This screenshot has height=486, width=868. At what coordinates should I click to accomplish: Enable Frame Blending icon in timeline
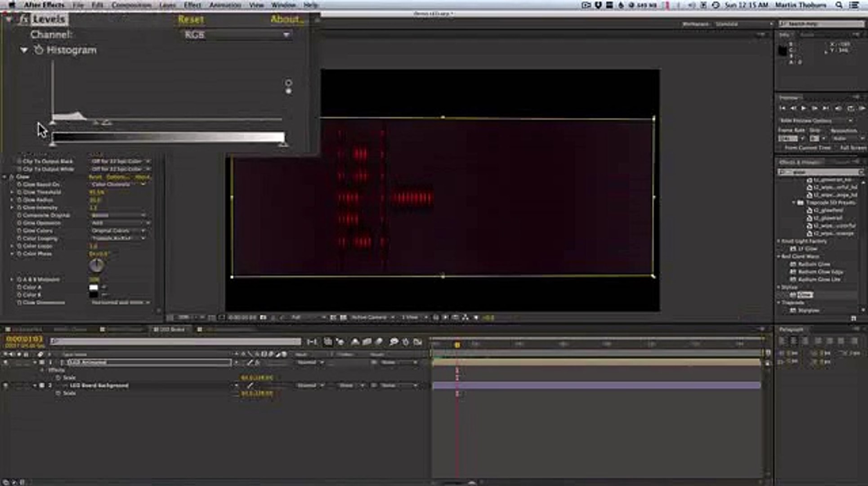[367, 342]
